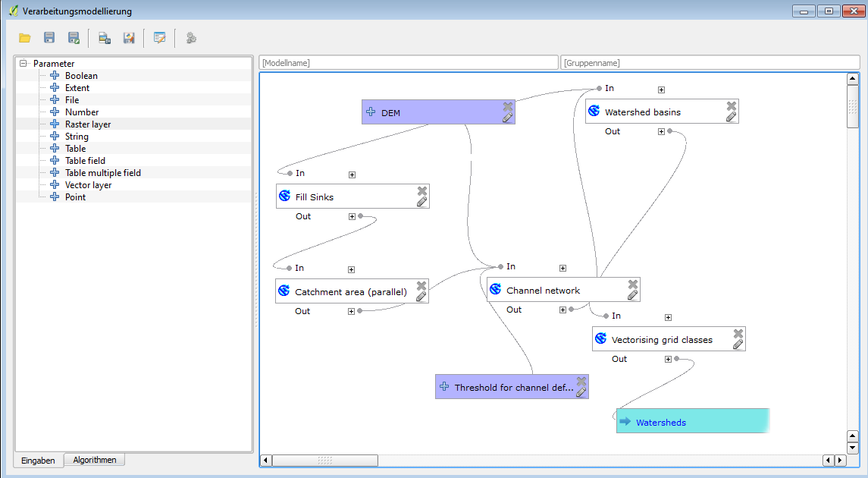868x478 pixels.
Task: Edit the Fill Sinks algorithm with its pencil icon
Action: pos(422,202)
